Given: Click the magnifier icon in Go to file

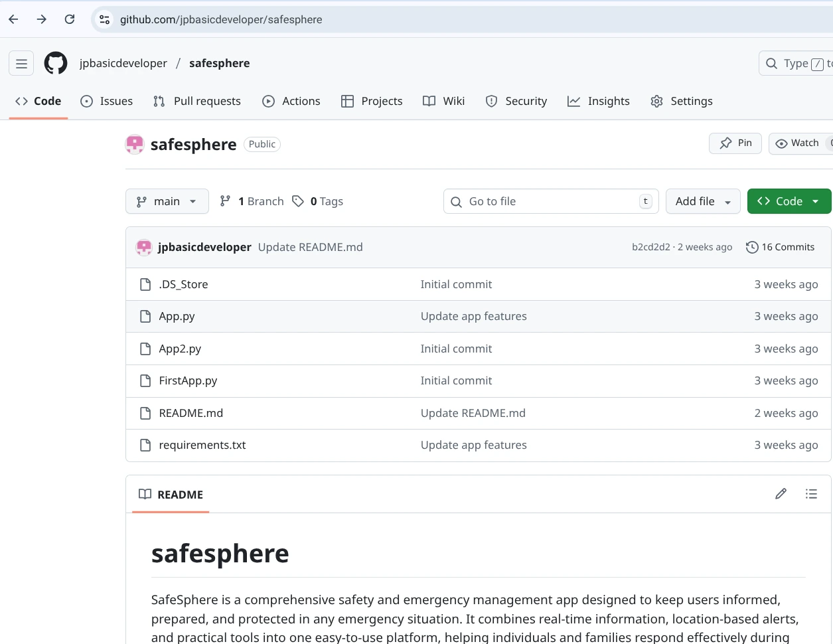Looking at the screenshot, I should pos(456,202).
